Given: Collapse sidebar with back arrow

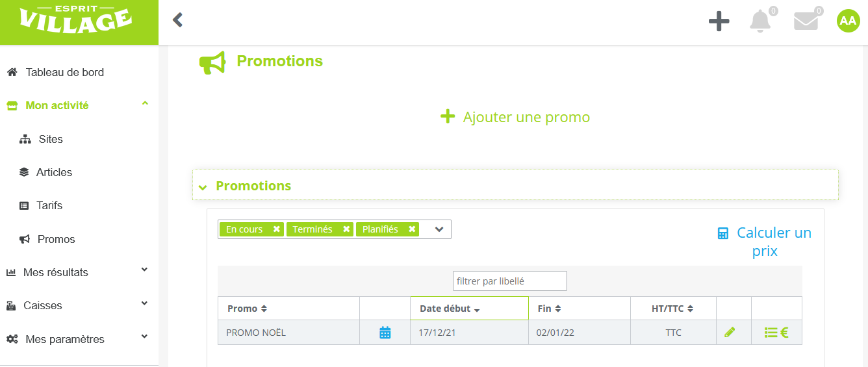Looking at the screenshot, I should (177, 20).
